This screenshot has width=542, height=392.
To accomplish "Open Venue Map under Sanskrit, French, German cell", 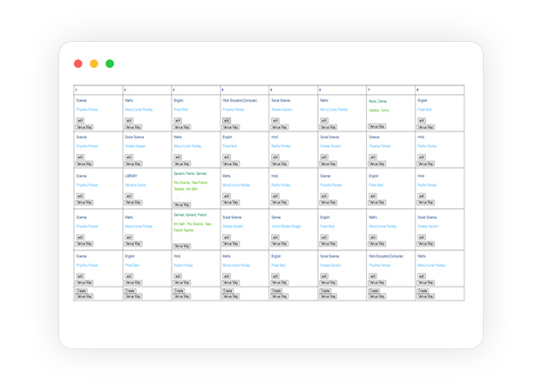I will (x=182, y=205).
